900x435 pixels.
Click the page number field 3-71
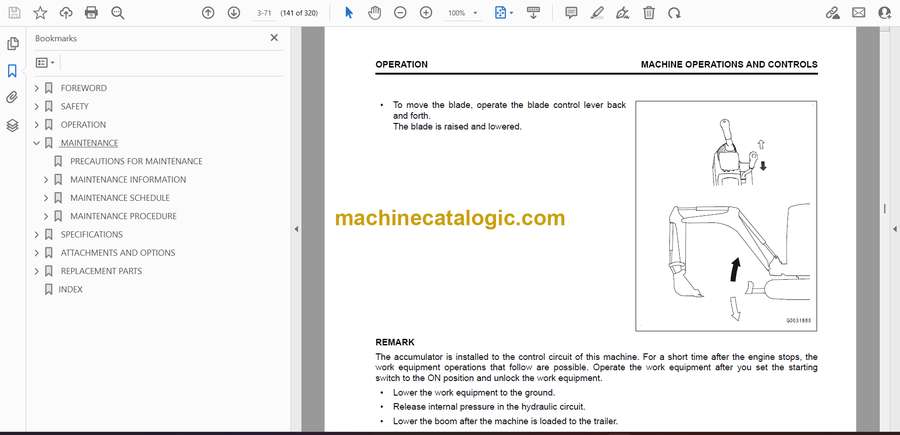pyautogui.click(x=264, y=13)
